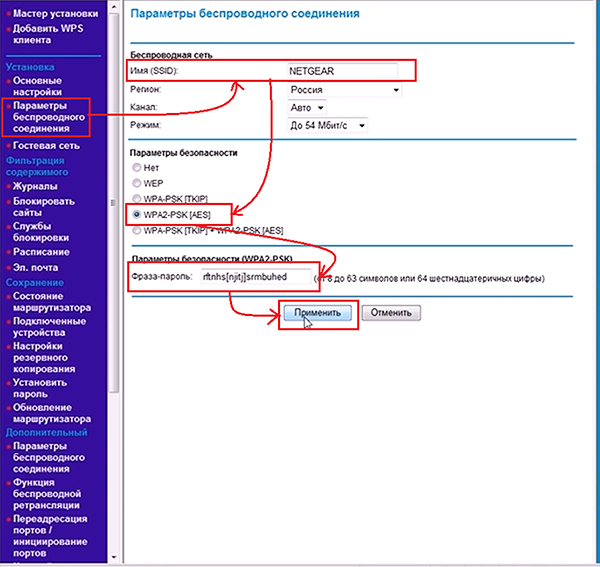The width and height of the screenshot is (600, 567).
Task: Open the Режим dropdown До 54 Мбит/с
Action: click(327, 125)
